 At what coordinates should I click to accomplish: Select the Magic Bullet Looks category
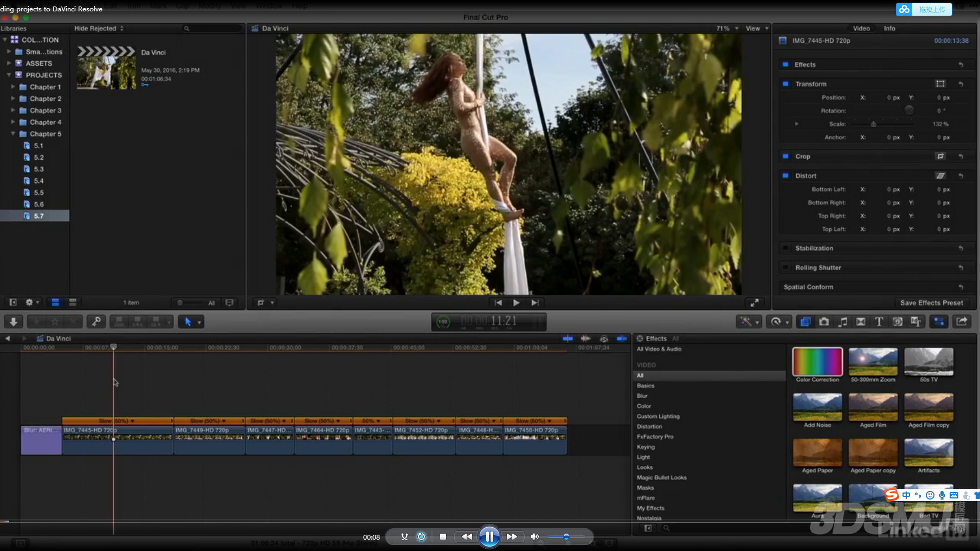(661, 477)
